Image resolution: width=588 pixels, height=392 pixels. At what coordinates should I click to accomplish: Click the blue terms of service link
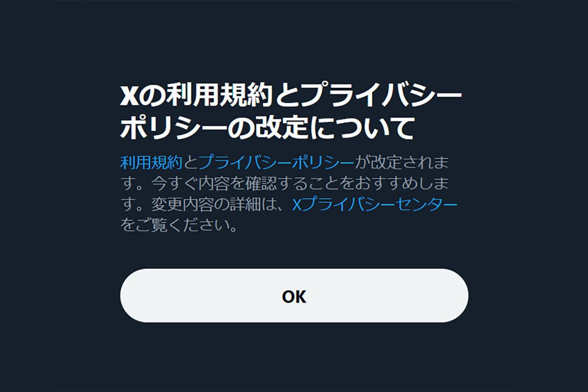(x=151, y=162)
